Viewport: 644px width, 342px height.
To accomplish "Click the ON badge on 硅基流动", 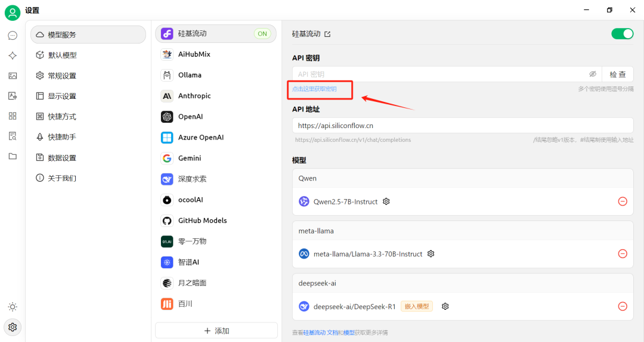I will pyautogui.click(x=262, y=34).
